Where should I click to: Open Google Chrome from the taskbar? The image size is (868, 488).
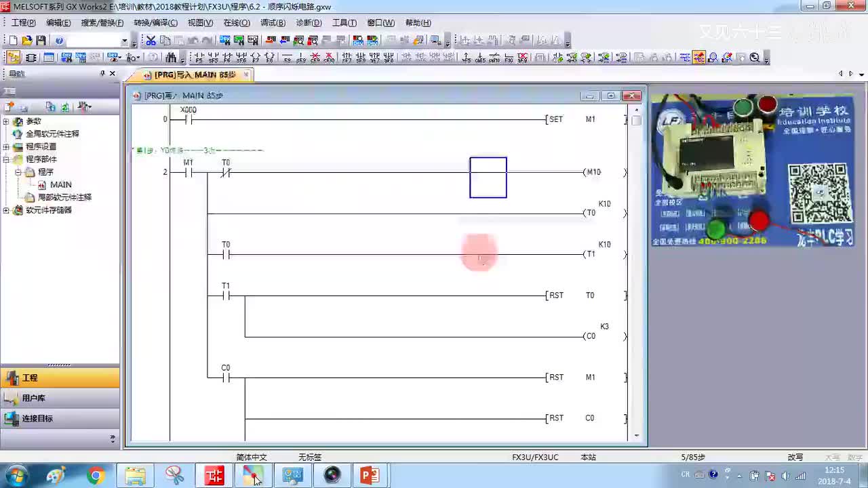[96, 476]
